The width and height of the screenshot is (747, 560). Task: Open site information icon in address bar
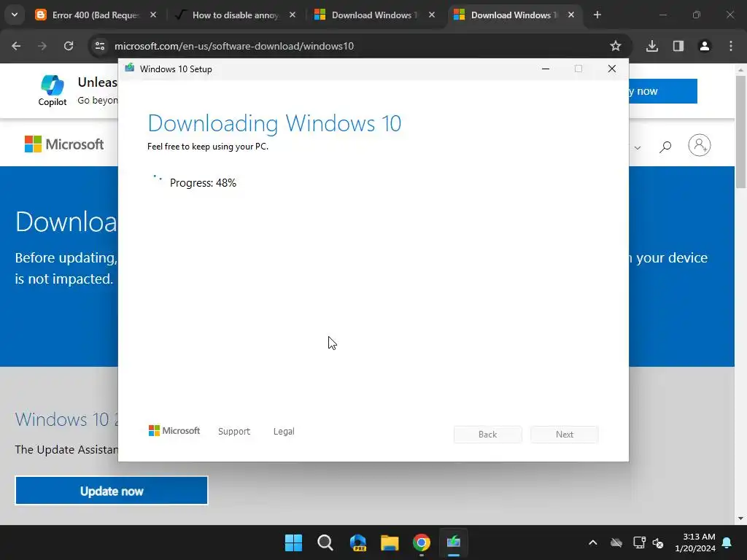[99, 46]
